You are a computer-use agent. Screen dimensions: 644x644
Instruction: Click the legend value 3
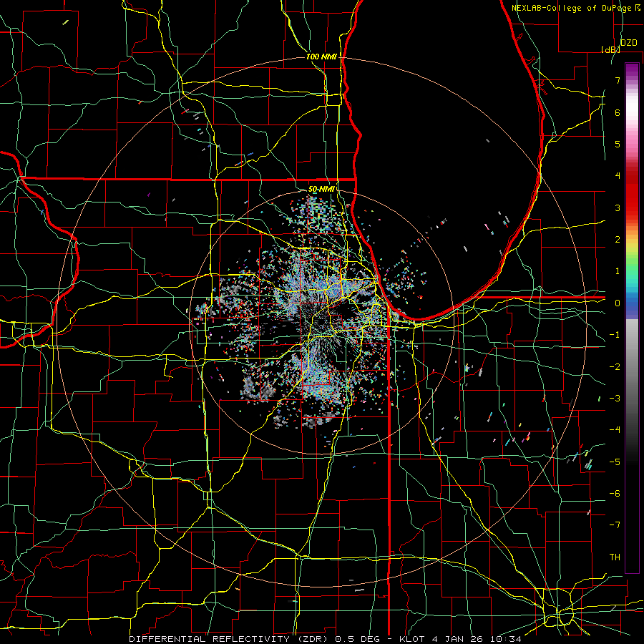coord(618,208)
